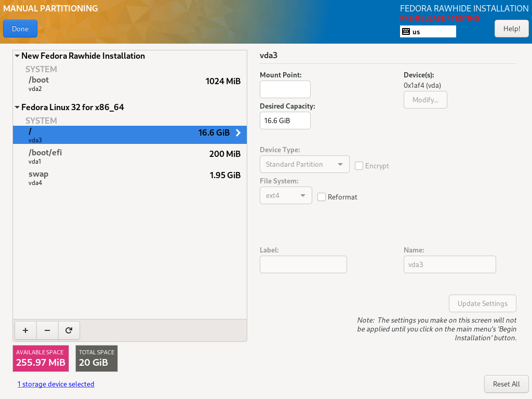Screen dimensions: 532x399
Task: Click the 1024 MiB size of /boot
Action: coord(223,81)
